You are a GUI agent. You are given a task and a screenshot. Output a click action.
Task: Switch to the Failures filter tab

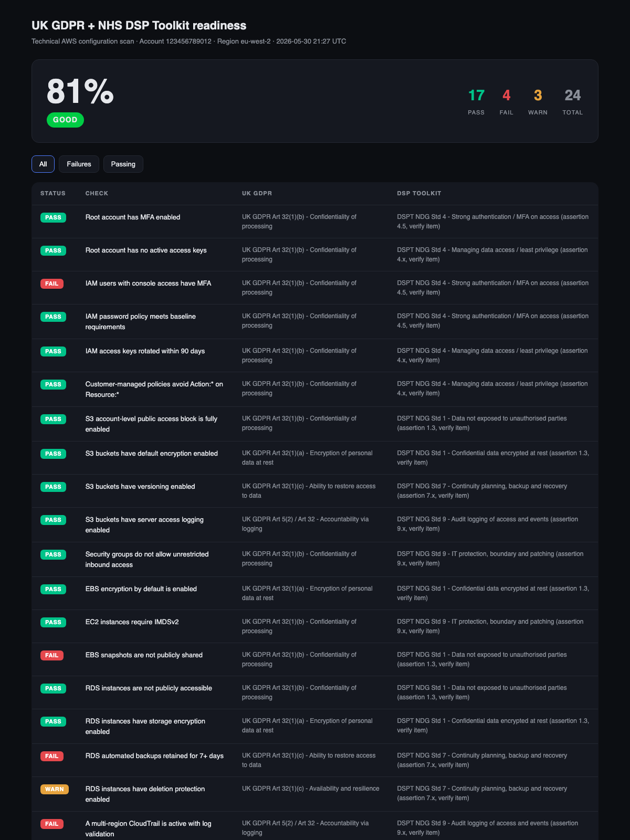coord(79,164)
